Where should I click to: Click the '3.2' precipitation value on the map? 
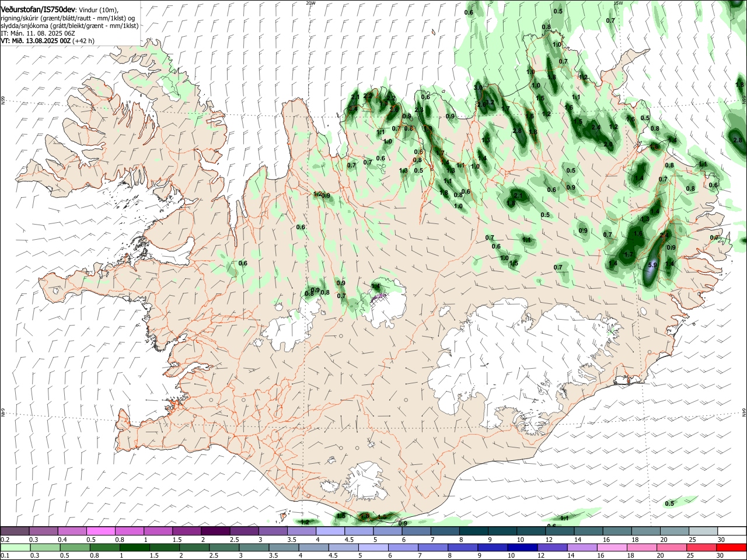point(490,102)
